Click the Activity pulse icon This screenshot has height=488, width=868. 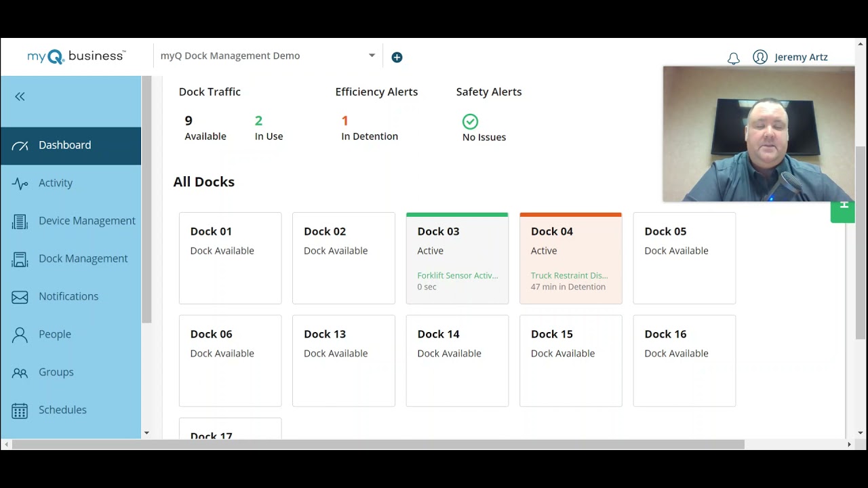20,184
